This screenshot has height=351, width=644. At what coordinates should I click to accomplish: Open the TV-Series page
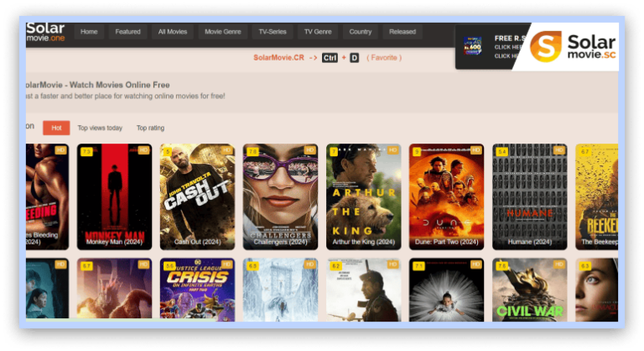[273, 32]
